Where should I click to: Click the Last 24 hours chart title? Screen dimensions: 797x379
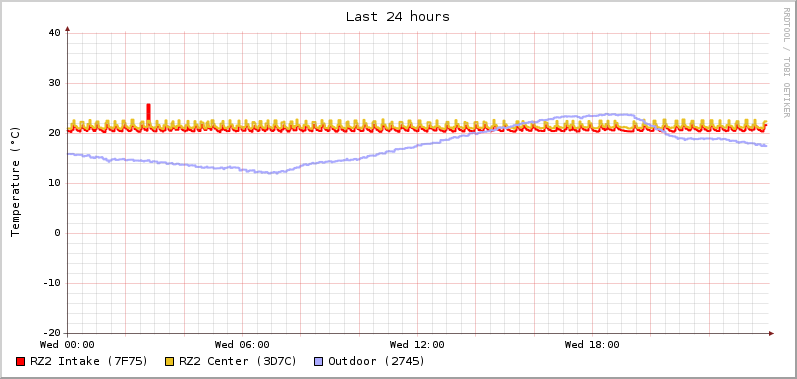tap(398, 17)
